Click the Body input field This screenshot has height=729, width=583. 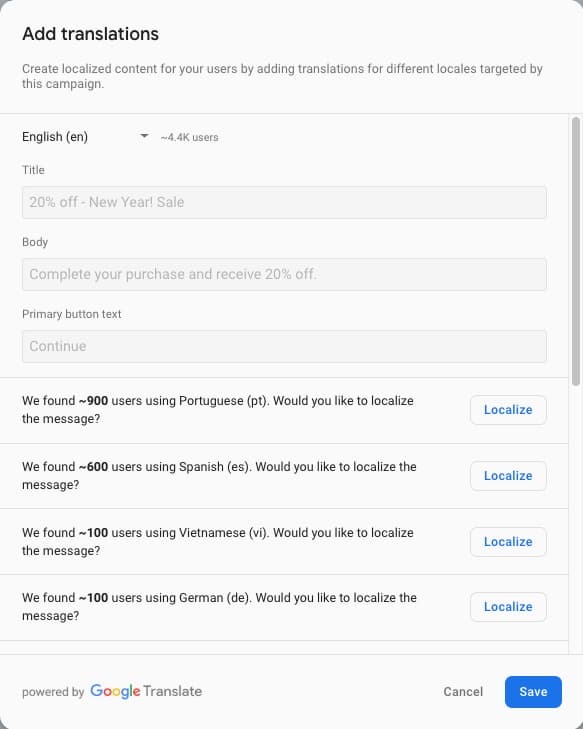[284, 274]
